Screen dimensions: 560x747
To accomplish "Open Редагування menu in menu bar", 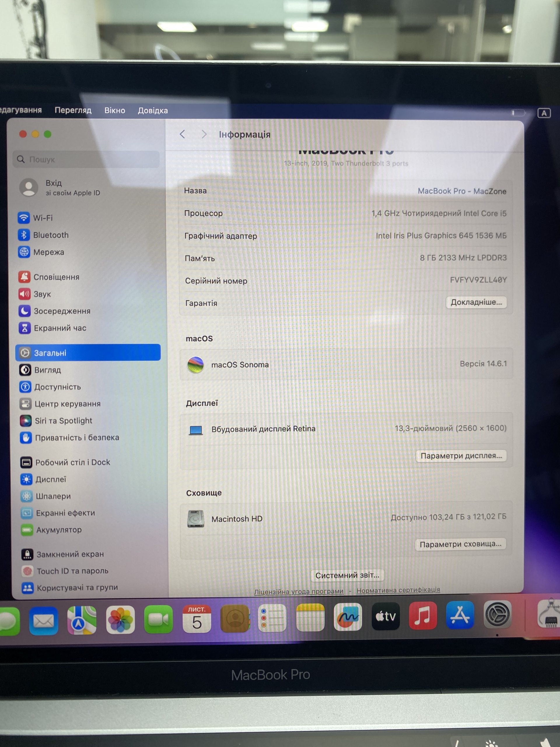I will pos(21,110).
